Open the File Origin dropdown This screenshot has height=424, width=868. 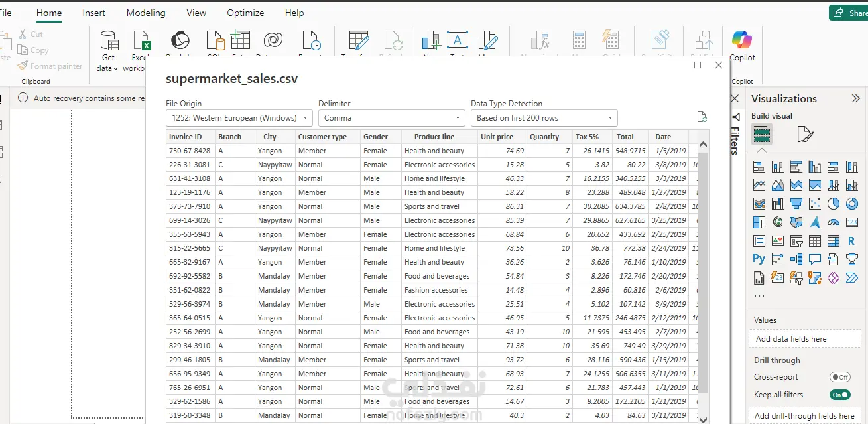click(x=239, y=118)
